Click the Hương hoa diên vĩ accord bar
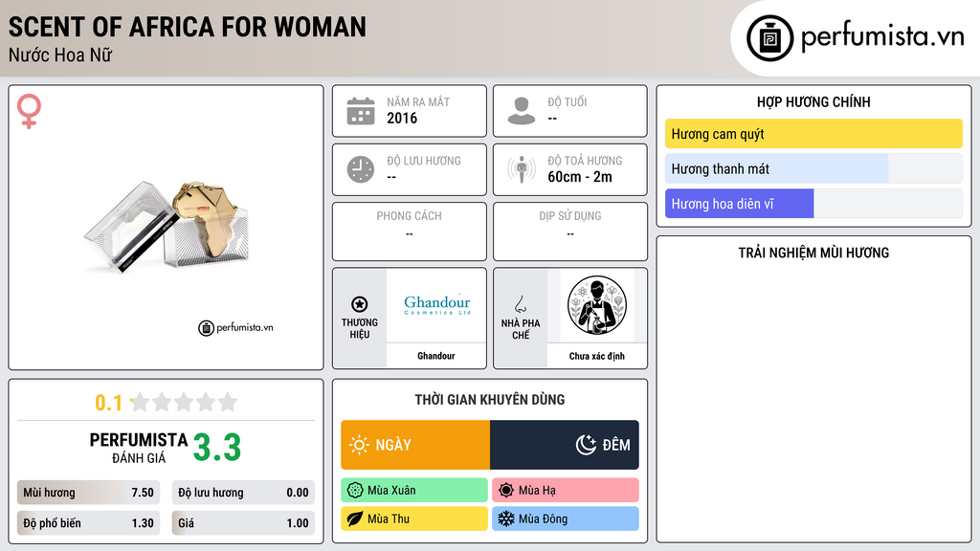This screenshot has height=551, width=980. [813, 204]
